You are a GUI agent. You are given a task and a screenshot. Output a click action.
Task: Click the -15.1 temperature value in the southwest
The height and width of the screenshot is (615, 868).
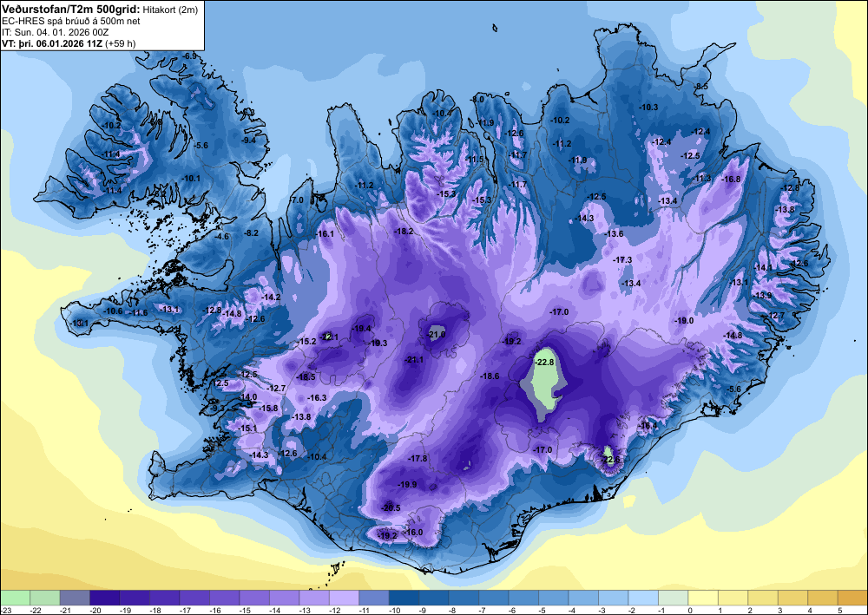247,429
